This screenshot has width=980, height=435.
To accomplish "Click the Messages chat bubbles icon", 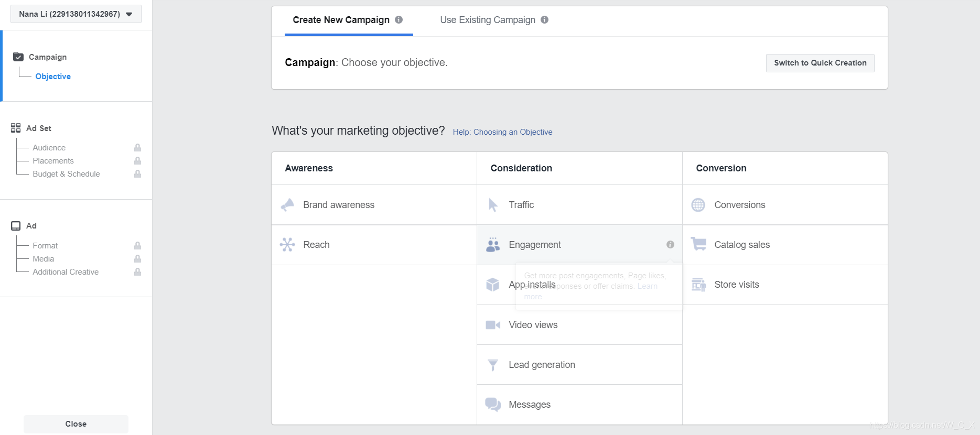I will coord(493,405).
